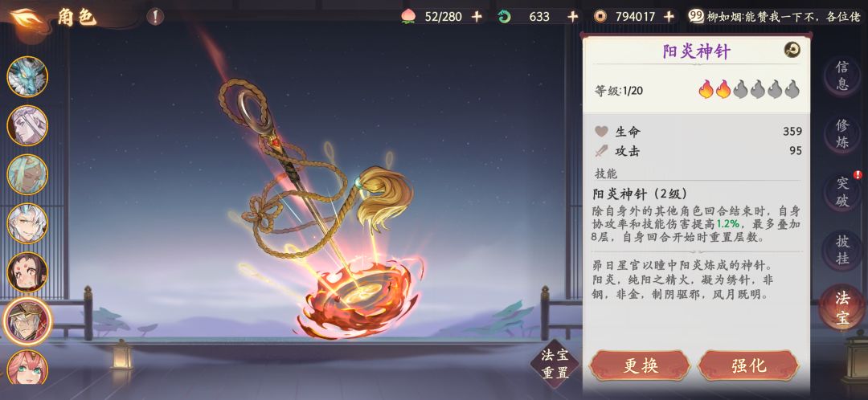
Task: Switch to the 披挂 tab
Action: 842,250
